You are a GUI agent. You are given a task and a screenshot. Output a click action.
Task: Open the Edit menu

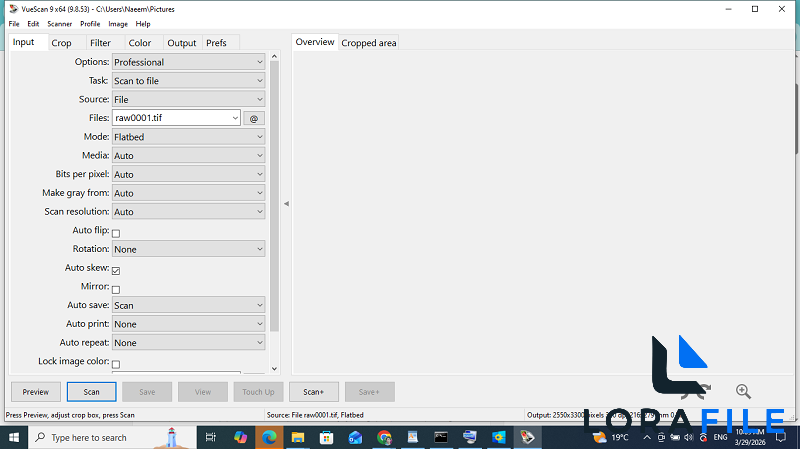33,24
